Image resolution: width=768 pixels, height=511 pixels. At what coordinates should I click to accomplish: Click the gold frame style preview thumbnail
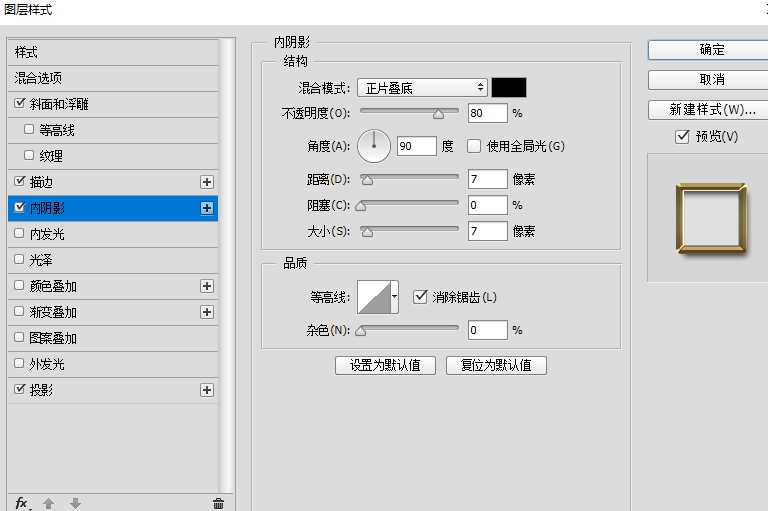tap(711, 219)
